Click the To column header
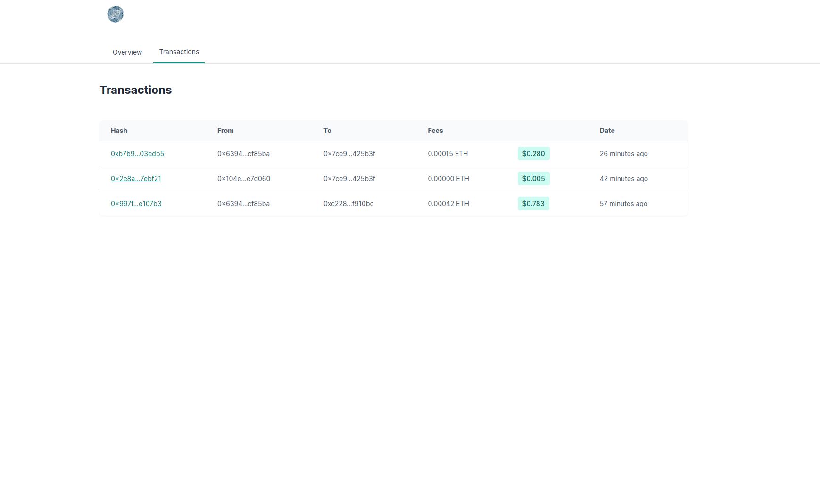820x504 pixels. (x=327, y=131)
